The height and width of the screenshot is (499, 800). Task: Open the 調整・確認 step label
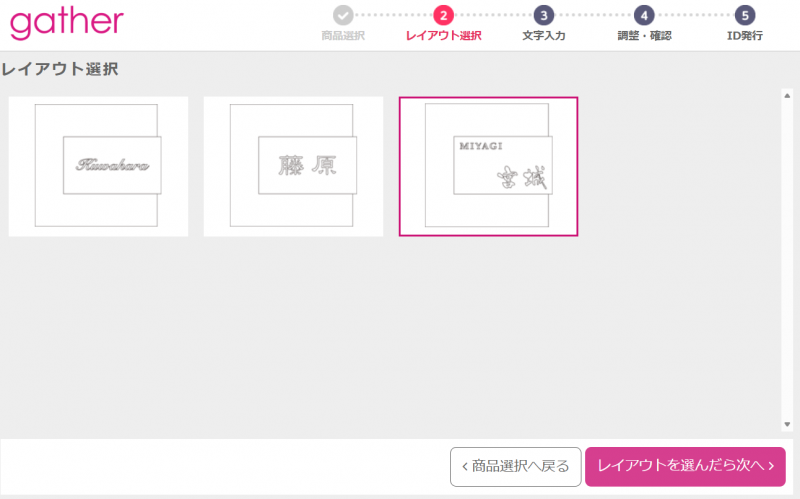644,36
